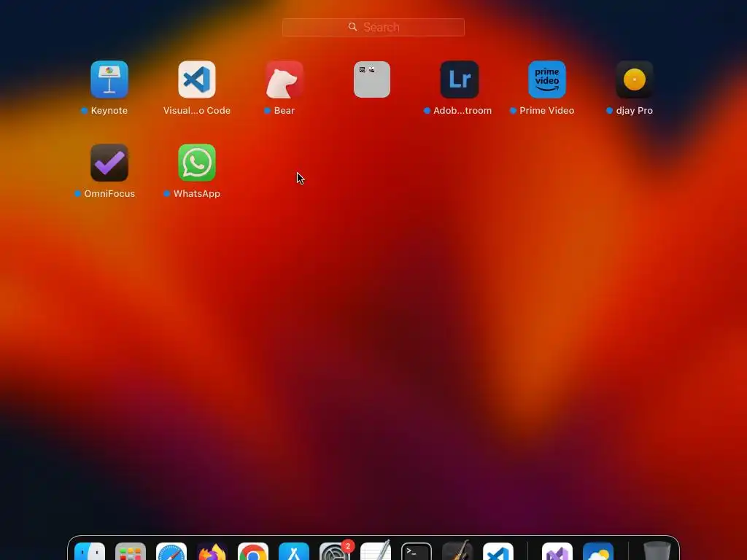The width and height of the screenshot is (747, 560).
Task: Launch GarageBand guitar icon in the Dock
Action: tap(457, 551)
